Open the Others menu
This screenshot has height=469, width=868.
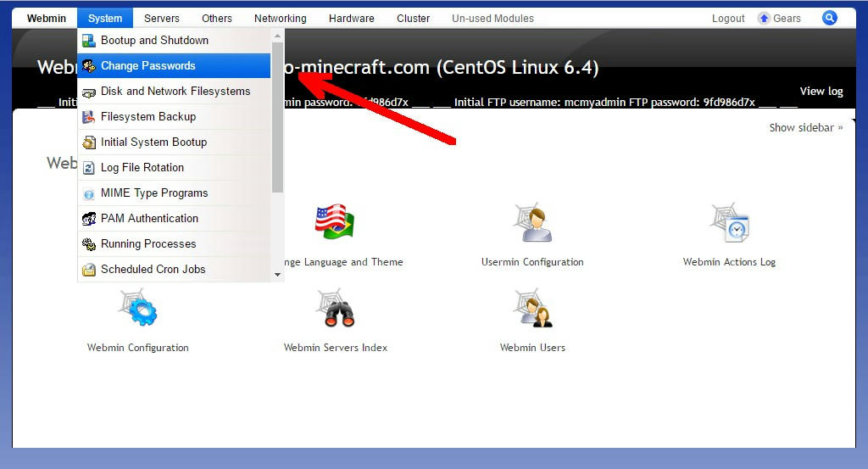pos(216,19)
